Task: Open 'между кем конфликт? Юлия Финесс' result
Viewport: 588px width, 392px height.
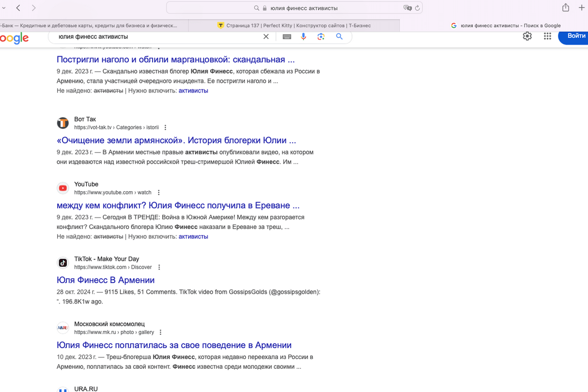Action: click(178, 206)
